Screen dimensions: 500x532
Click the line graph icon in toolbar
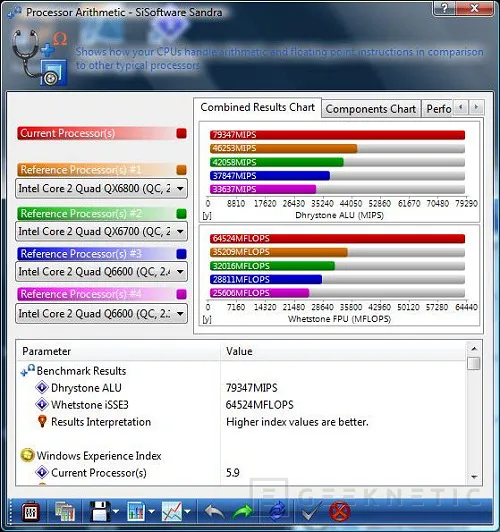coord(172,511)
